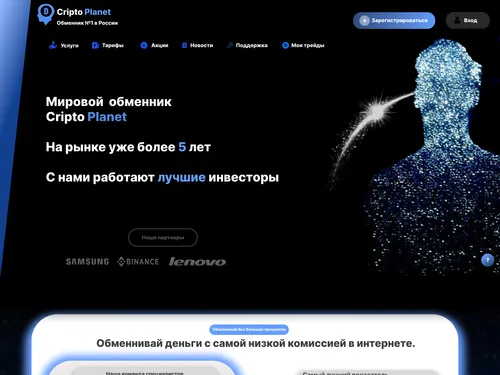Click heading 'Обменивай деньги с самой низкой комиссией'
This screenshot has width=500, height=375.
click(256, 343)
